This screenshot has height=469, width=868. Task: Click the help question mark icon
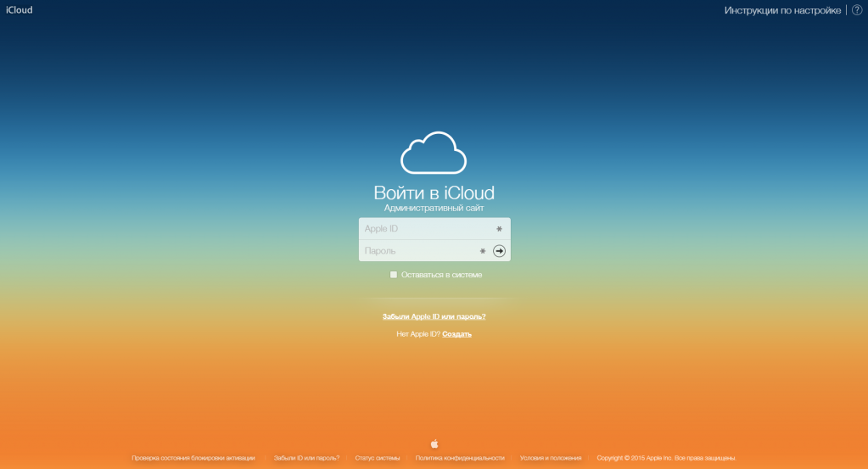click(x=857, y=10)
